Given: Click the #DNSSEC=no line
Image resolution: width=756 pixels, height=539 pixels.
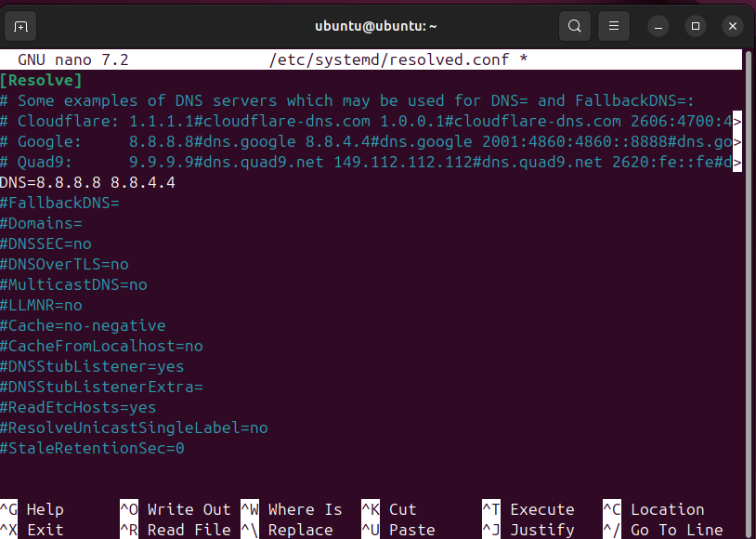Looking at the screenshot, I should coord(46,243).
